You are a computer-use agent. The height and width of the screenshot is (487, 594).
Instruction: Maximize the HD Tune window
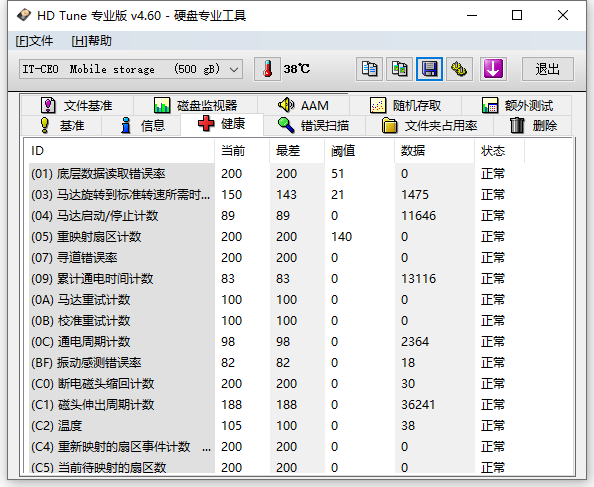tap(517, 16)
